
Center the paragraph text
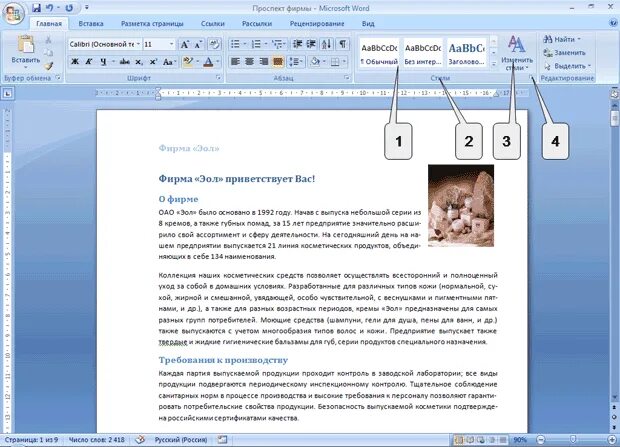tap(249, 62)
